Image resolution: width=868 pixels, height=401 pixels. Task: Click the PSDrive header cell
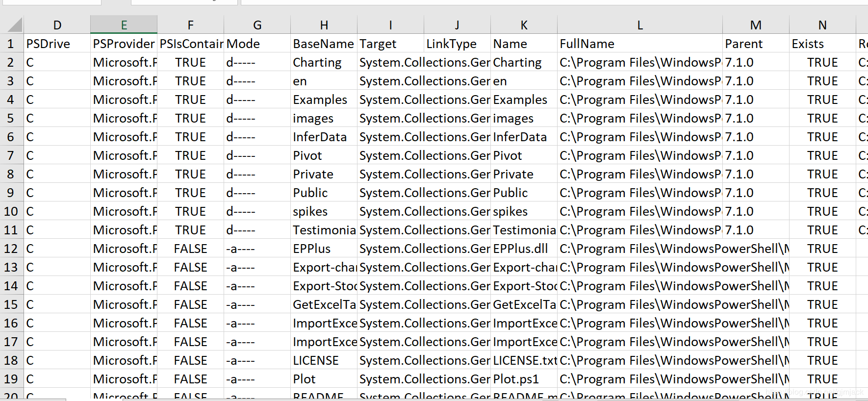(57, 44)
